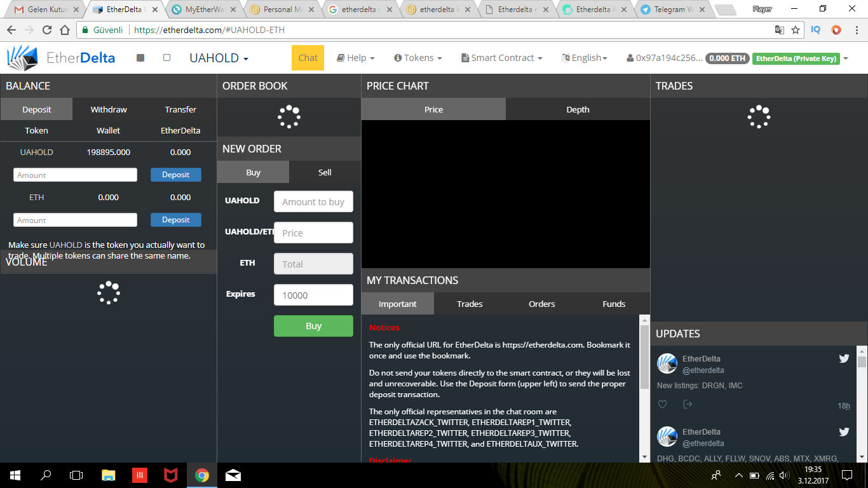Select the Sell order tab
The width and height of the screenshot is (868, 488).
(x=325, y=172)
